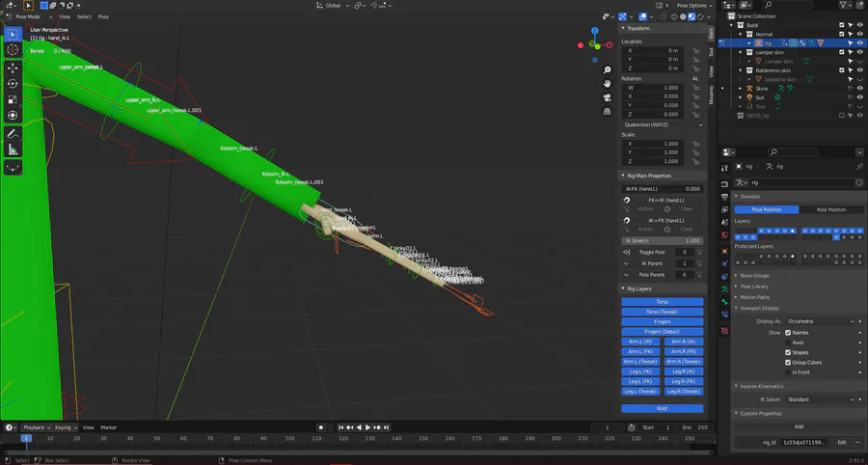This screenshot has height=465, width=868.
Task: Click the Fingers (Detail) rig layer button
Action: pyautogui.click(x=662, y=332)
